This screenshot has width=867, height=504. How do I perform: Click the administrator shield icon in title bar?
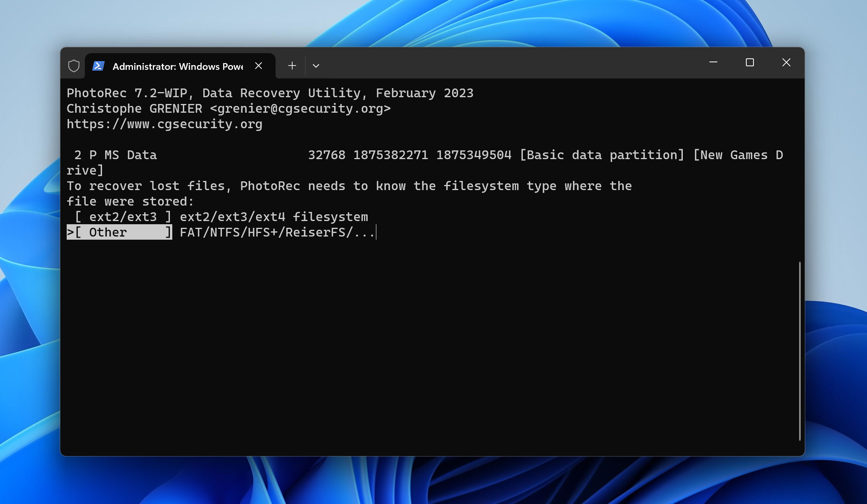point(74,66)
